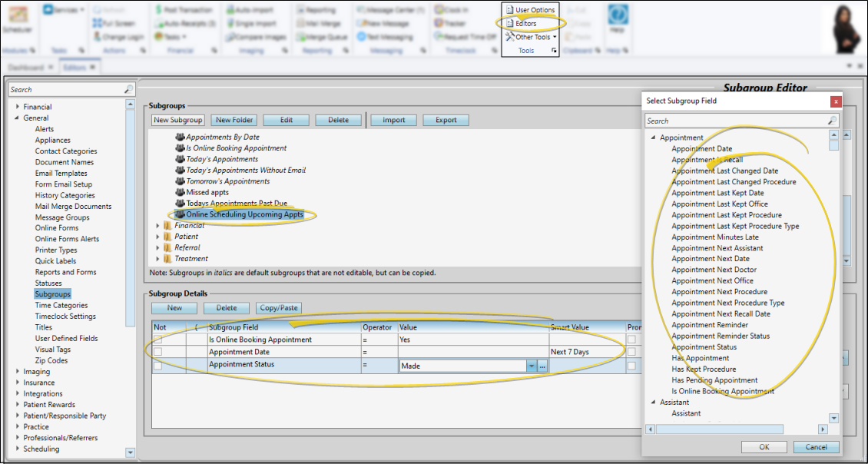Click the search magnifier in left navigation panel
This screenshot has height=464, width=868.
(128, 90)
